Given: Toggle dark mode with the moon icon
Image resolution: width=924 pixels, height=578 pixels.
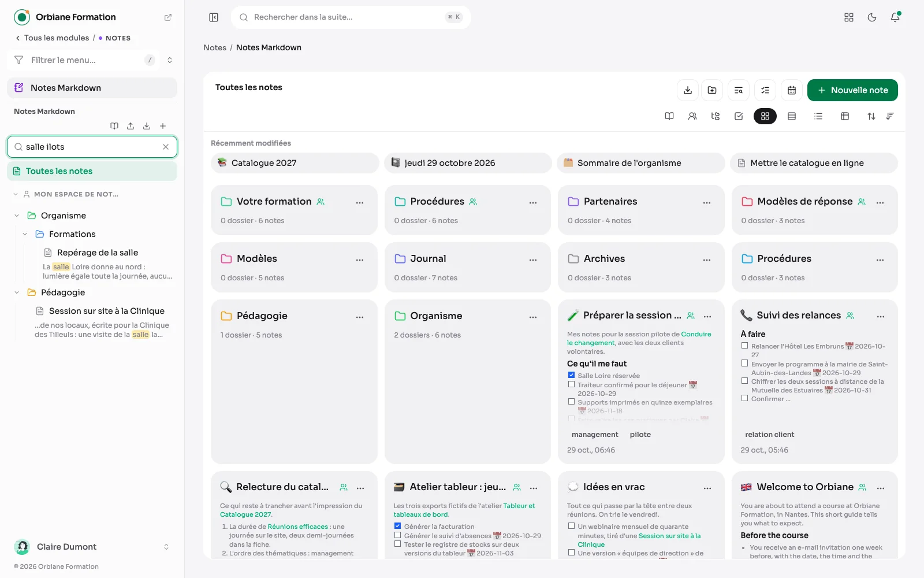Looking at the screenshot, I should [872, 17].
